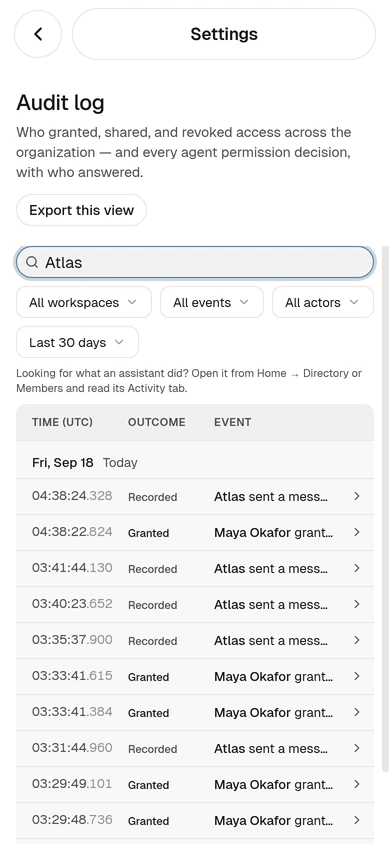Open the All workspaces filter dropdown
The height and width of the screenshot is (844, 390).
click(x=84, y=303)
